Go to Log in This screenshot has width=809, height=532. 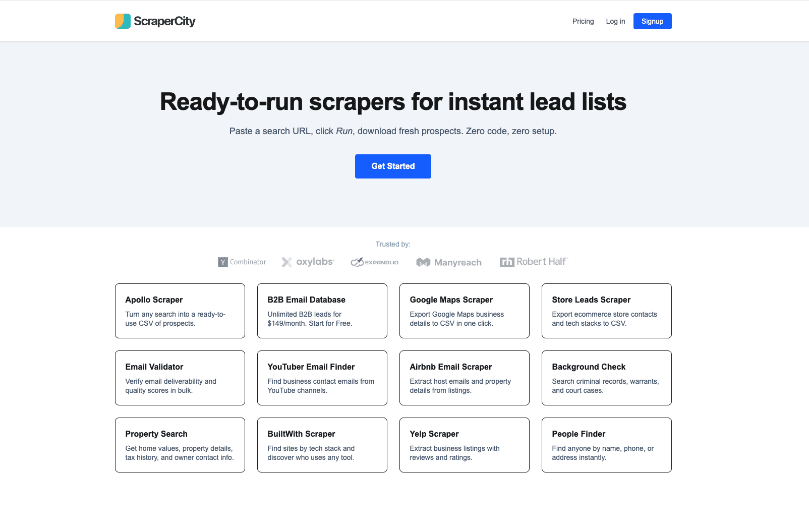coord(615,21)
